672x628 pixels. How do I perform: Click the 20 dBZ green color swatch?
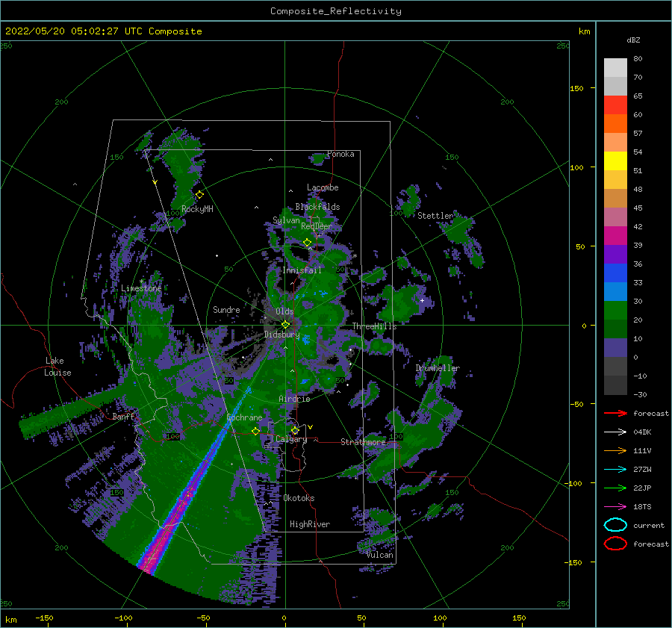(x=615, y=329)
